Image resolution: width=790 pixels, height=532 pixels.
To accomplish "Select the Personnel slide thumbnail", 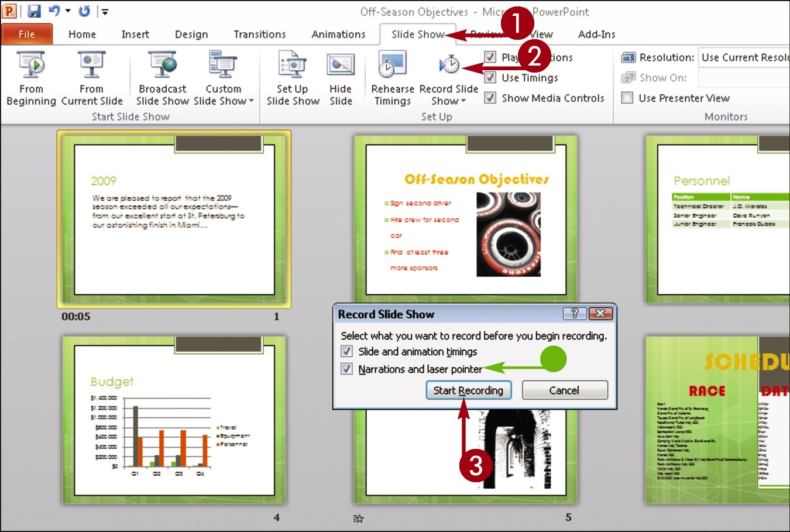I will click(x=718, y=219).
